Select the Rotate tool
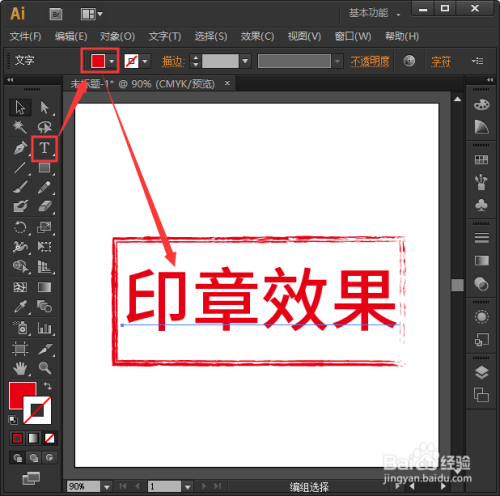This screenshot has height=496, width=500. tap(20, 228)
